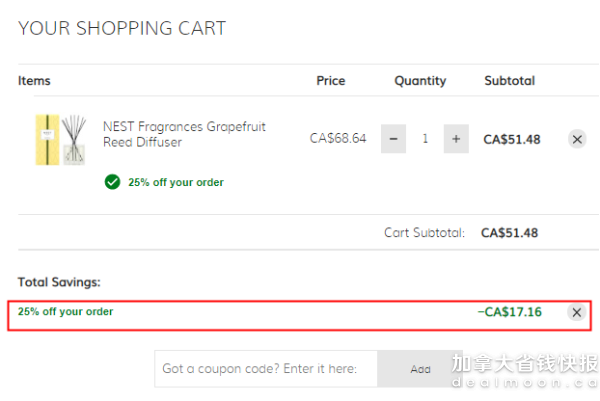The image size is (600, 401).
Task: Click the Cart Subtotal amount
Action: pyautogui.click(x=509, y=233)
